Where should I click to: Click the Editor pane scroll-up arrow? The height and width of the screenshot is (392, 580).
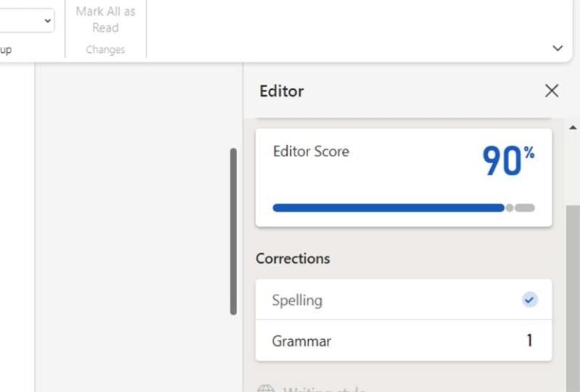click(x=572, y=128)
